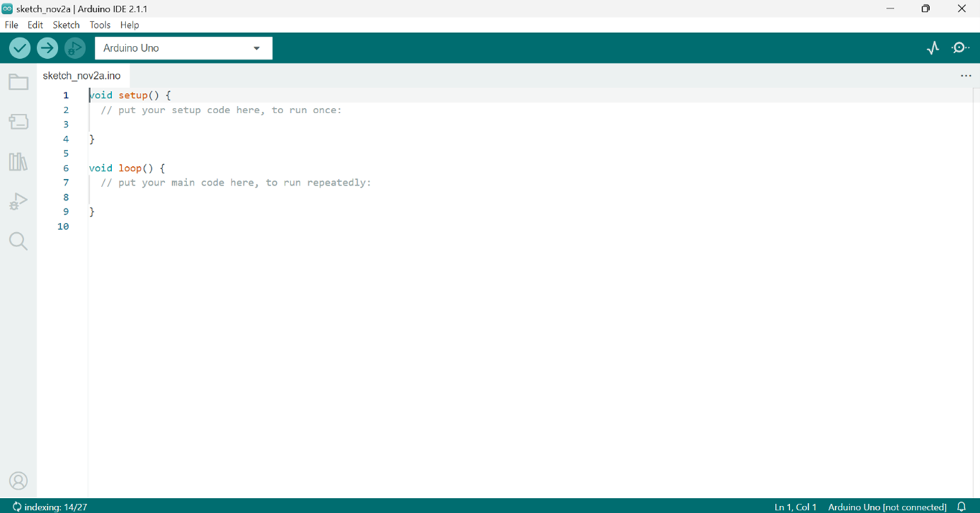Open the Serial Monitor
This screenshot has height=513, width=980.
961,48
